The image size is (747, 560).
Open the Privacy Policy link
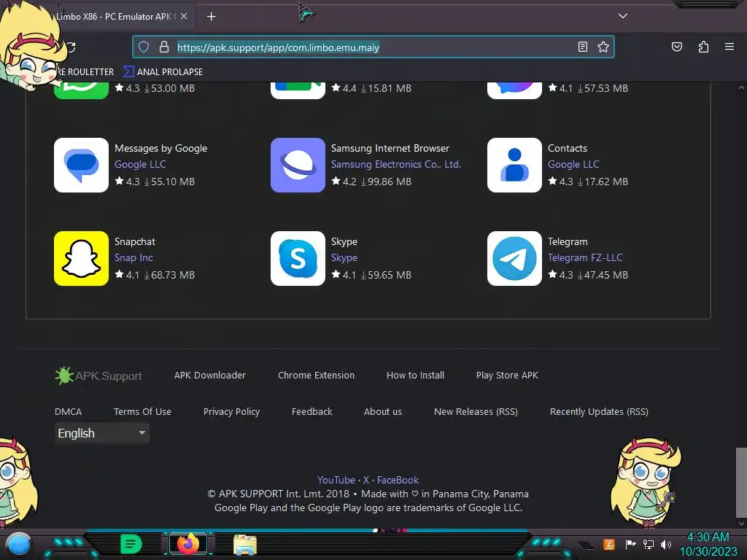click(x=231, y=411)
